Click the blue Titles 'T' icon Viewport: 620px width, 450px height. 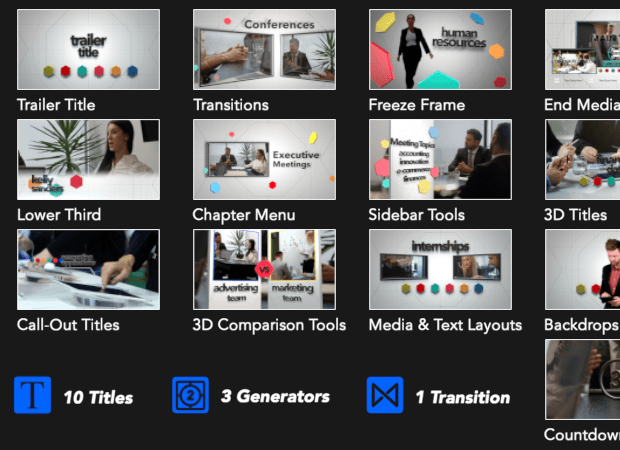pos(32,395)
